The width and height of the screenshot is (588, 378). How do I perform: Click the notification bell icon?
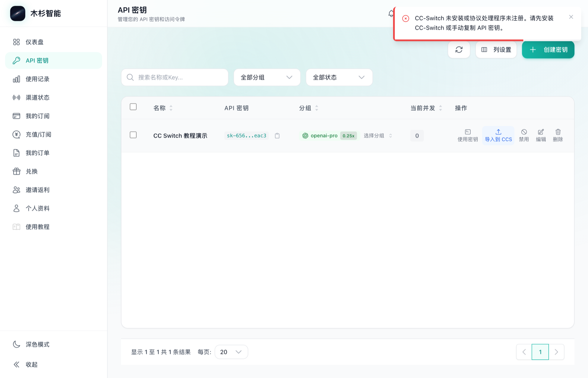391,14
